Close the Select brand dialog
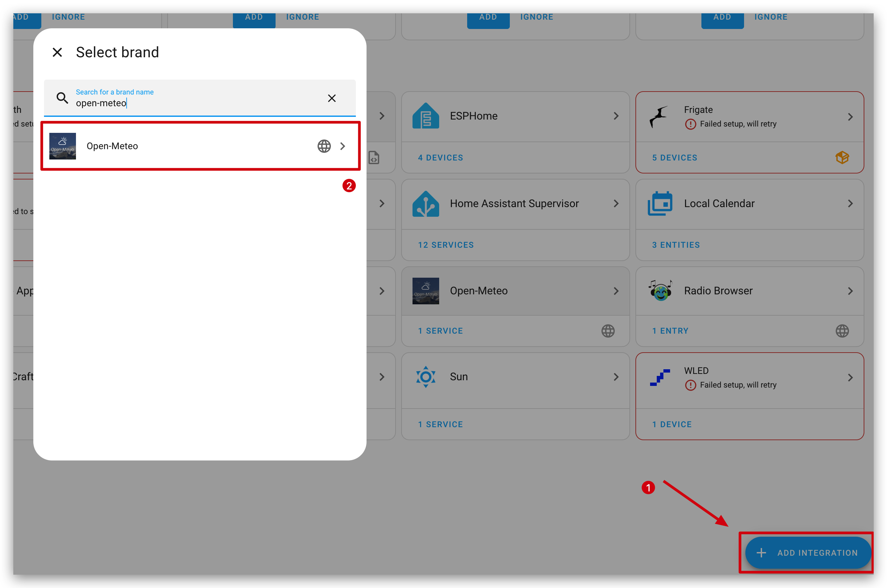887x588 pixels. point(57,52)
